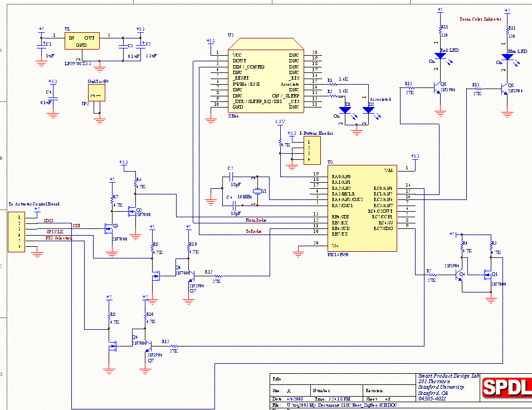Select the SPI CLK net label
The image size is (532, 410).
54,231
